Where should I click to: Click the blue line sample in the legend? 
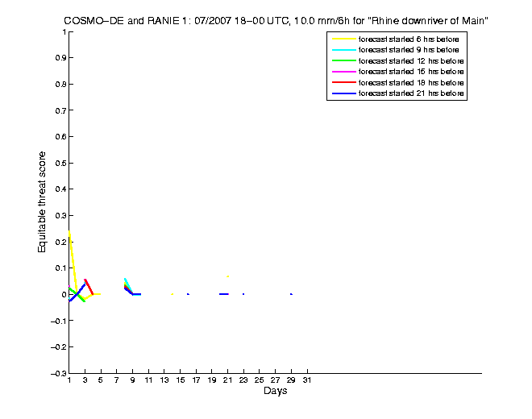pyautogui.click(x=344, y=93)
